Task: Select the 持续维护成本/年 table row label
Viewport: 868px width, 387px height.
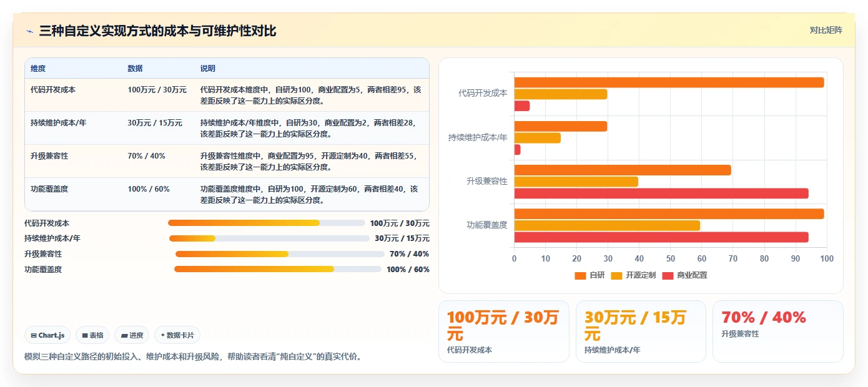Action: [x=58, y=123]
